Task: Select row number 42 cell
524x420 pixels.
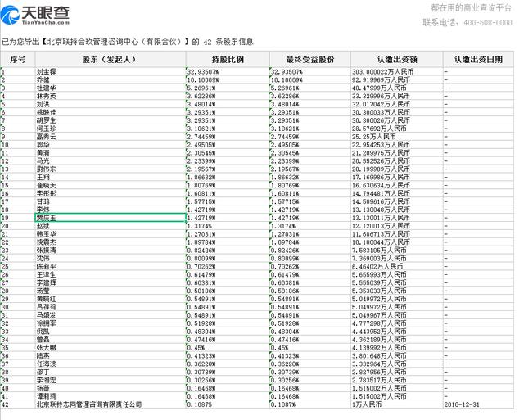Action: [18, 404]
